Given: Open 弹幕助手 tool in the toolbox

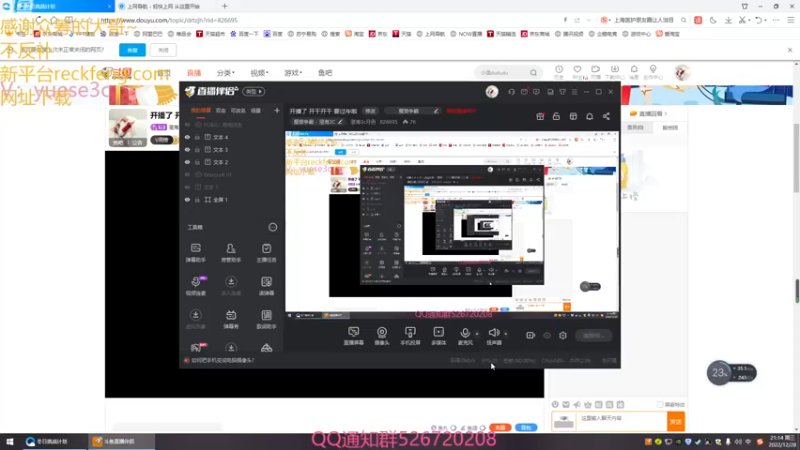Looking at the screenshot, I should click(x=195, y=253).
